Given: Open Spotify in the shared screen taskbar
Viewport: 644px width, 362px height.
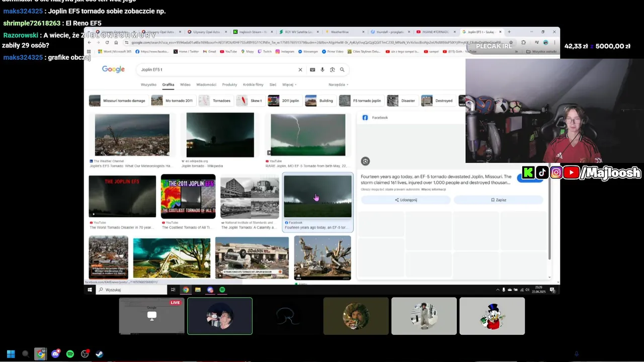Looking at the screenshot, I should [x=222, y=290].
